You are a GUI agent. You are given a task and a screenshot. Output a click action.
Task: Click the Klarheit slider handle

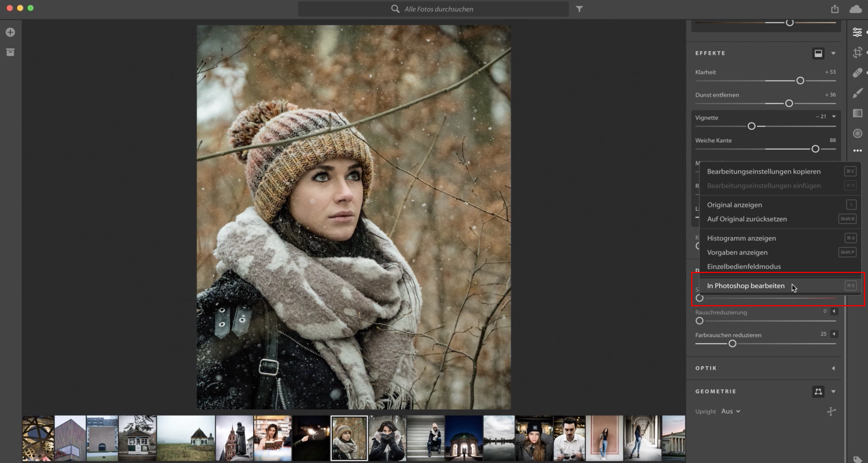(800, 81)
